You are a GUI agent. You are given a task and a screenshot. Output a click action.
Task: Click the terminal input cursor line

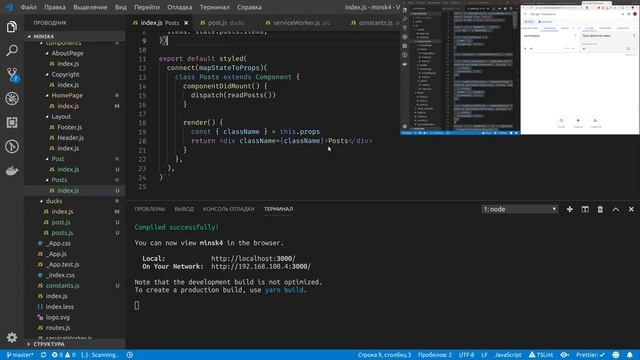pos(137,305)
